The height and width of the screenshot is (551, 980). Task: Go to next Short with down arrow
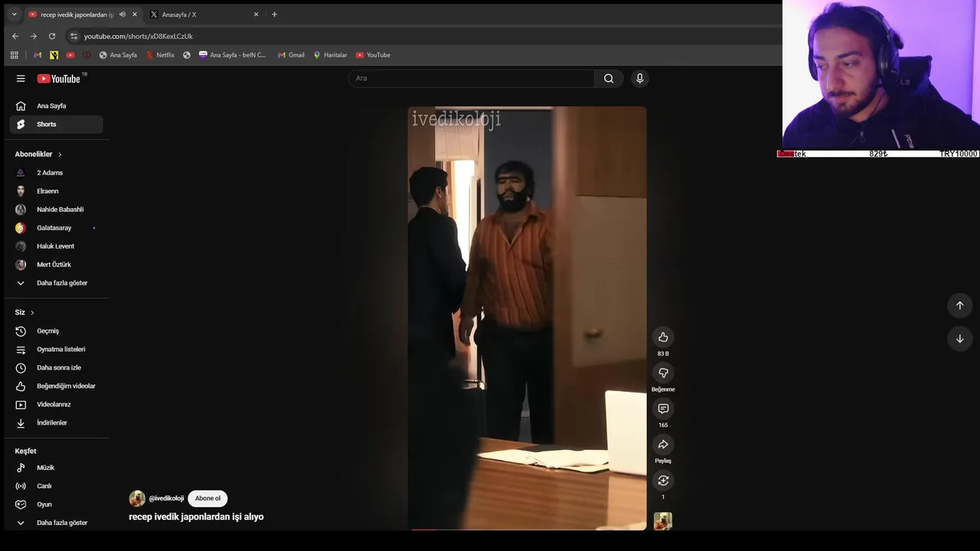[959, 339]
